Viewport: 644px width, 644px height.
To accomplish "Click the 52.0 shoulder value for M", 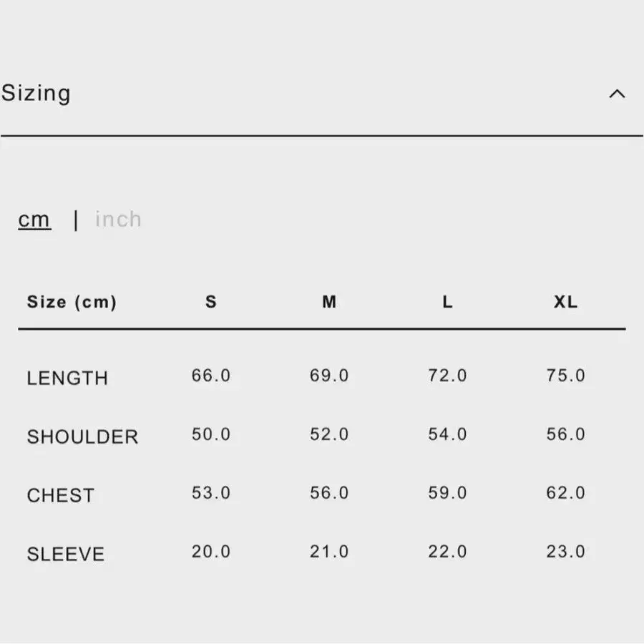I will click(329, 434).
